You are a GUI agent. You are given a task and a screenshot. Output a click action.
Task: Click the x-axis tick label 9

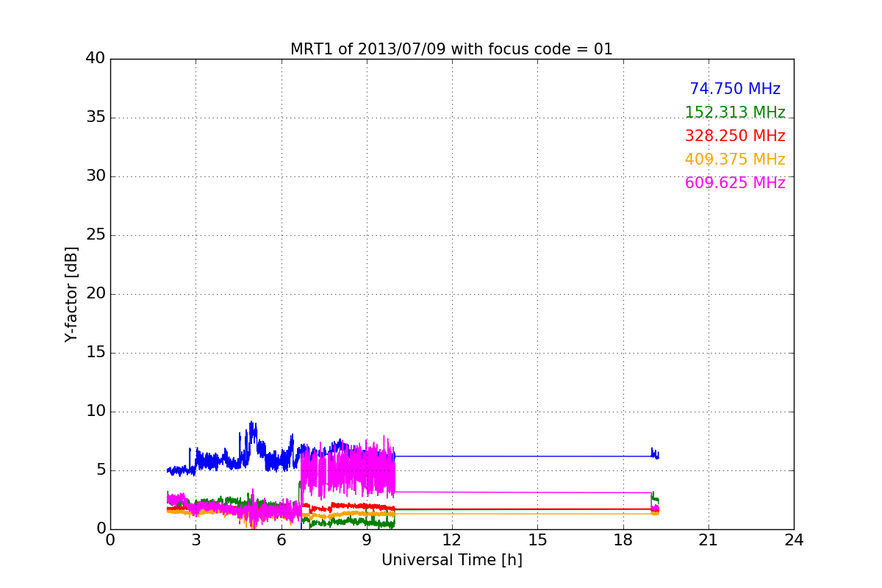coord(367,540)
